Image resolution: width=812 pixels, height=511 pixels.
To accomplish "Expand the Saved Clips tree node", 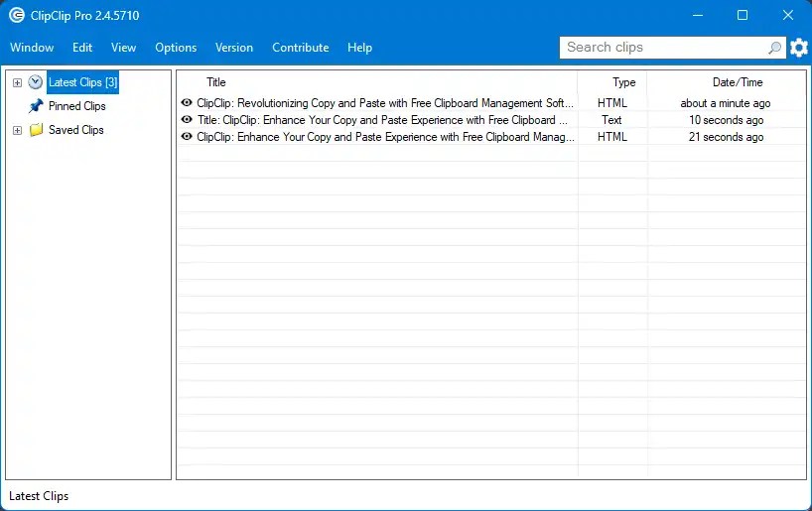I will 17,130.
